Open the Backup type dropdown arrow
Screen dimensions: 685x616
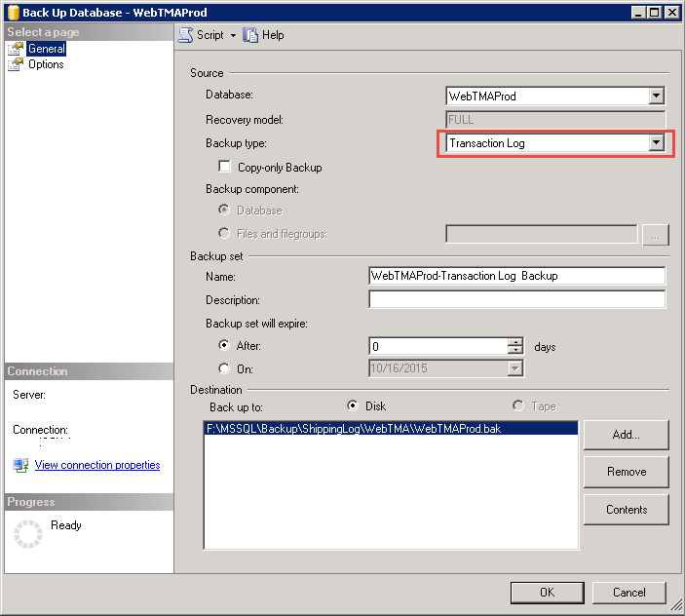(656, 142)
